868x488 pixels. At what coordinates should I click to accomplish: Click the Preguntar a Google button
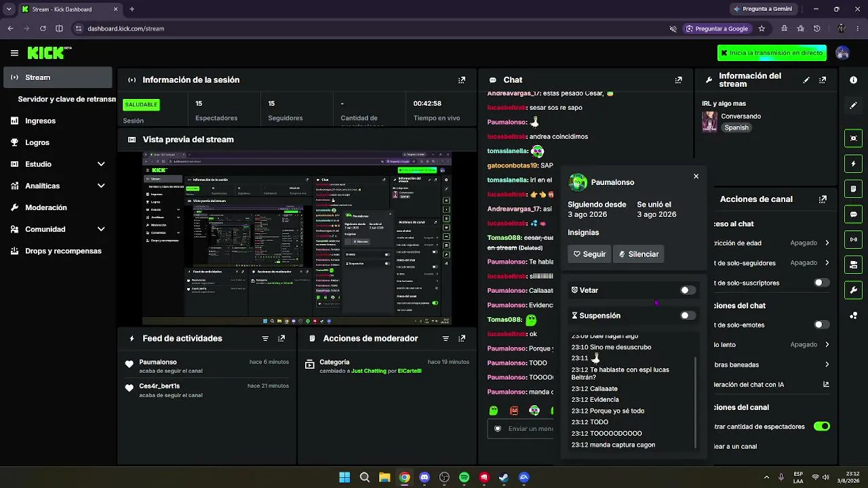(716, 28)
